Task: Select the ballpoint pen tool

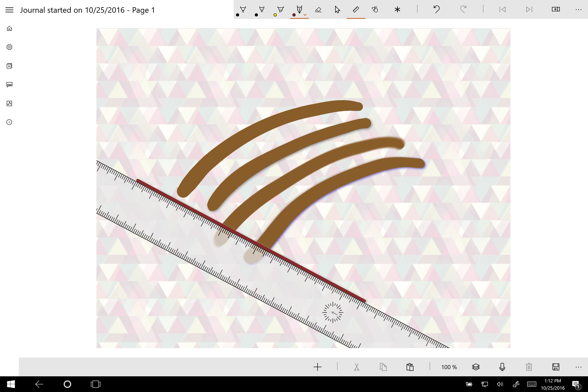Action: point(243,9)
